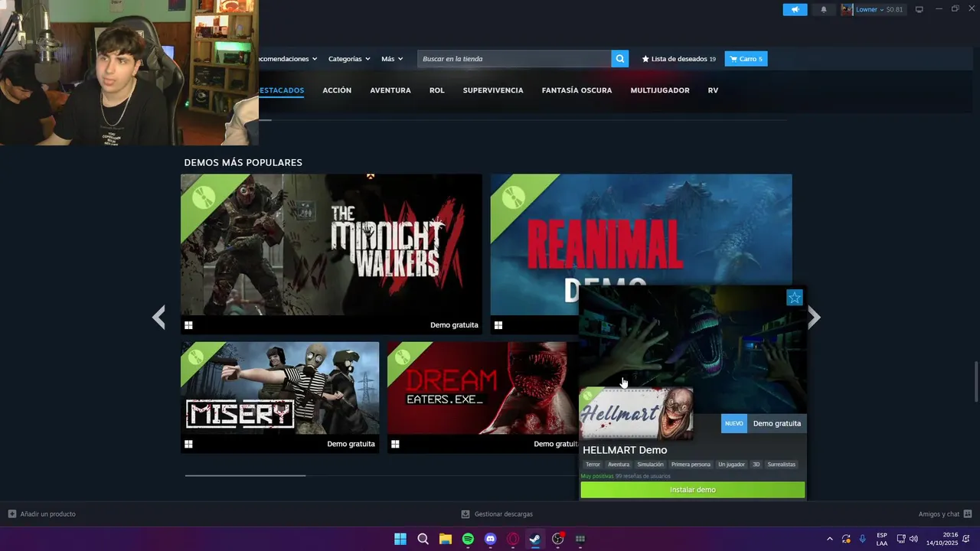Click the magnifier search button

click(620, 59)
